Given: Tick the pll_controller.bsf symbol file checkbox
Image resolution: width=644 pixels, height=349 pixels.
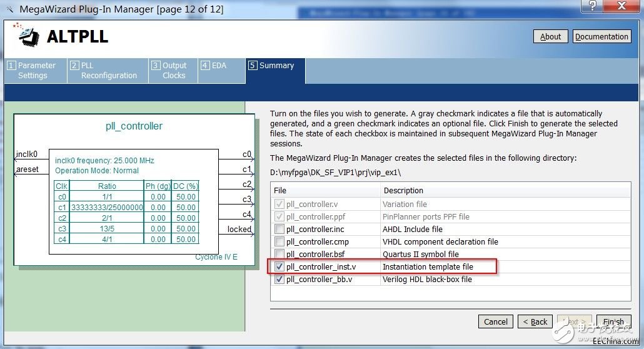Looking at the screenshot, I should 279,255.
